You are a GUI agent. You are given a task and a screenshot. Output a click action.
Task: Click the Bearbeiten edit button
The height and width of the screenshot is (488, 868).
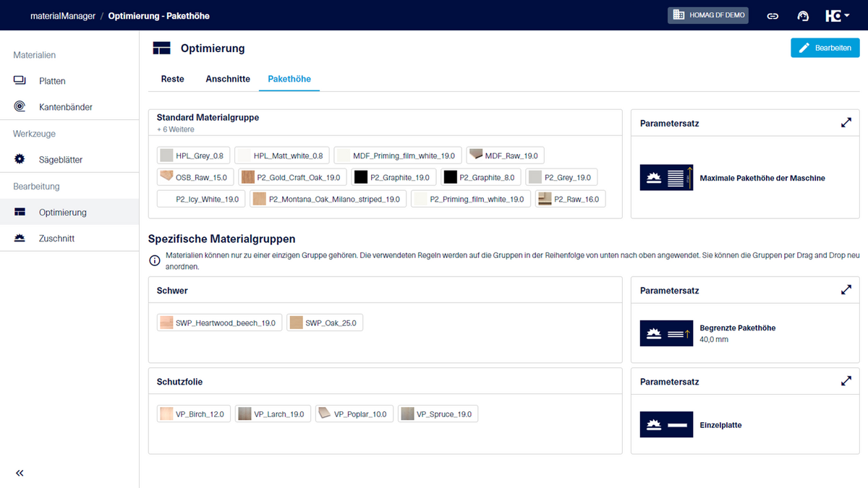825,48
